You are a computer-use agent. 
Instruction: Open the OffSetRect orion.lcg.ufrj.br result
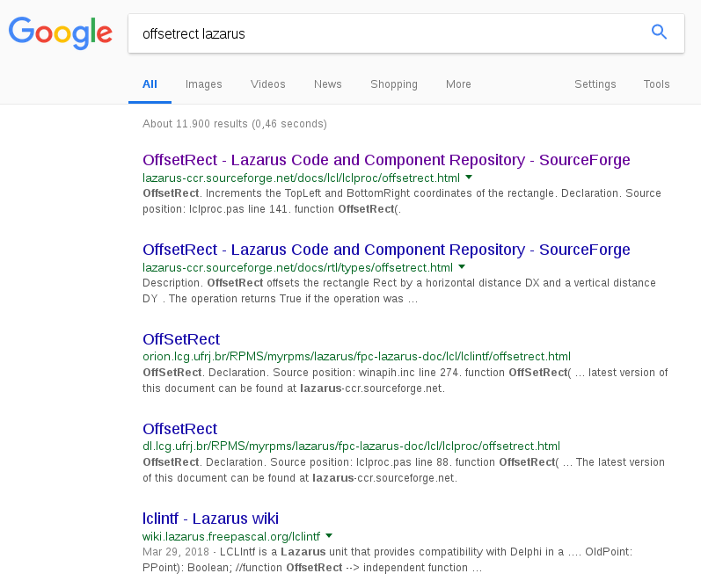181,339
